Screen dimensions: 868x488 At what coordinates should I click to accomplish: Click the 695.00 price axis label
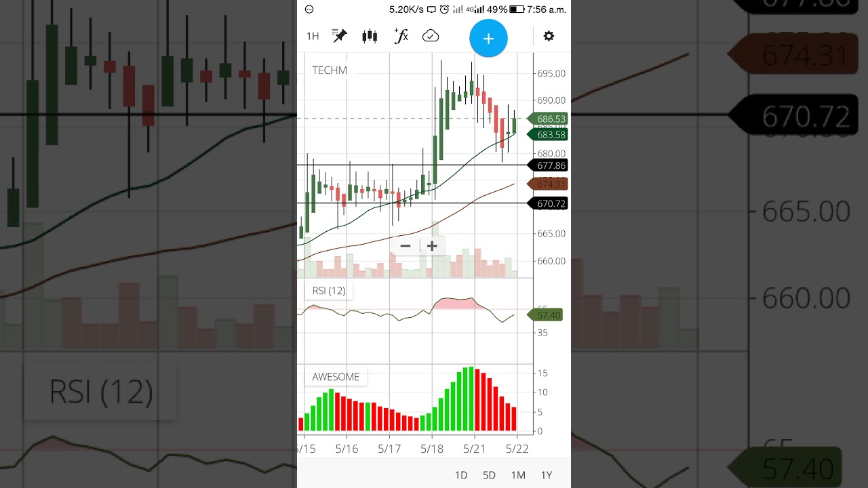551,73
